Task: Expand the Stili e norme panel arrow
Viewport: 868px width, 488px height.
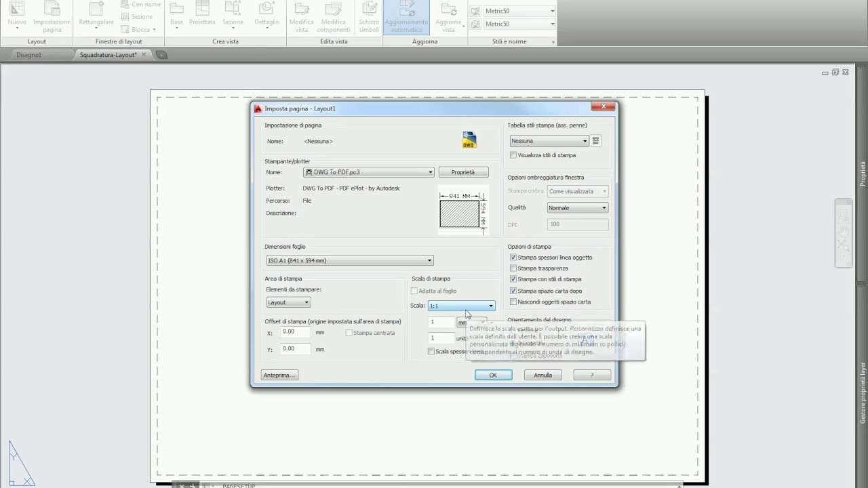Action: tap(553, 42)
